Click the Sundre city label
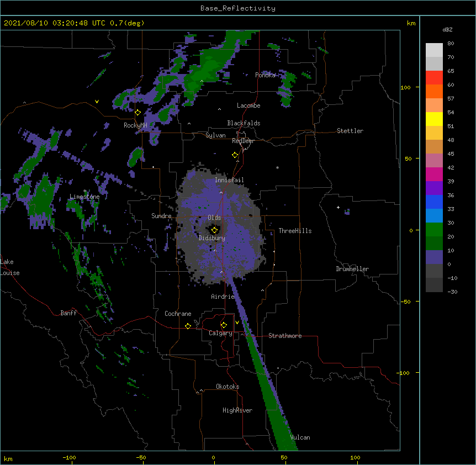This screenshot has height=465, width=476. coord(161,216)
